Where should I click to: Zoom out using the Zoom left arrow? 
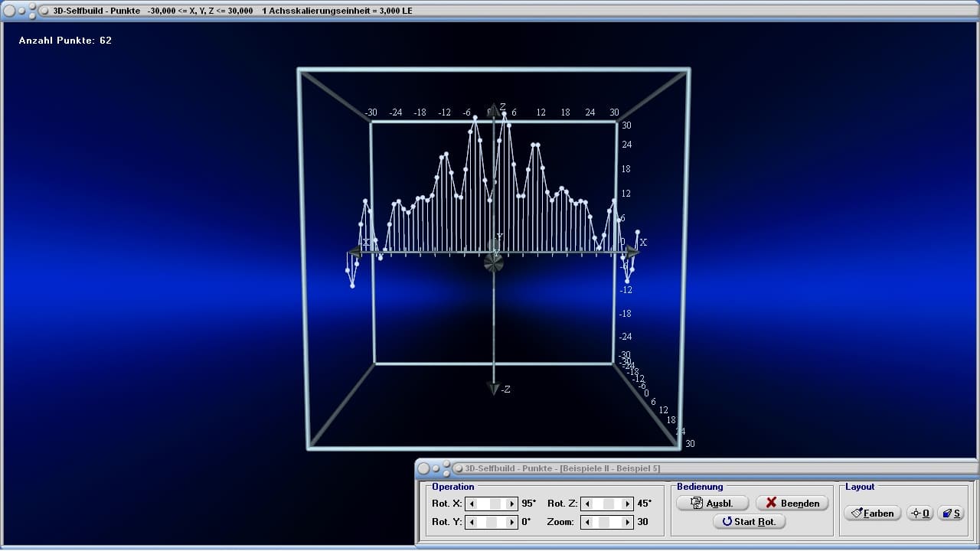click(x=587, y=522)
